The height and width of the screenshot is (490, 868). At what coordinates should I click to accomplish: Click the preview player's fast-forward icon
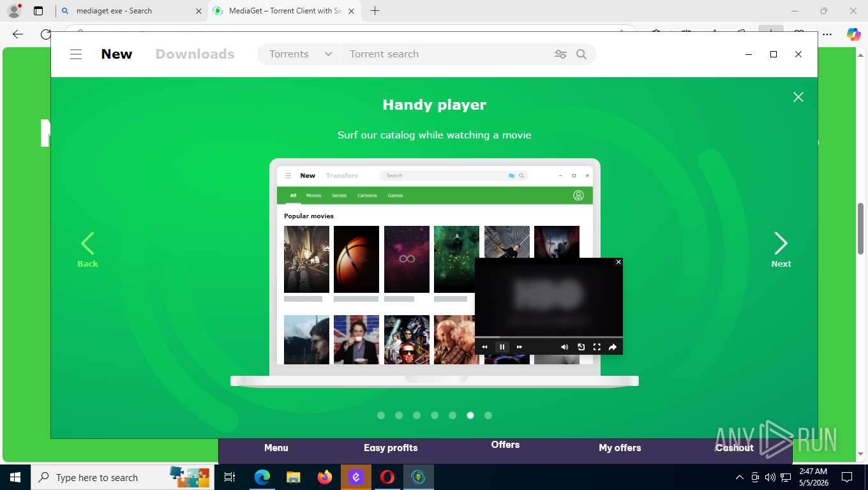[520, 347]
